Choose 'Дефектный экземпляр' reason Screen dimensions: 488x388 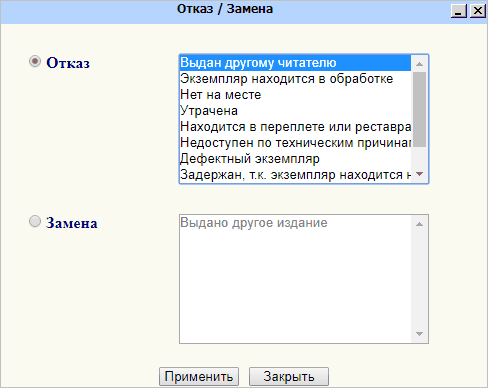(x=295, y=159)
